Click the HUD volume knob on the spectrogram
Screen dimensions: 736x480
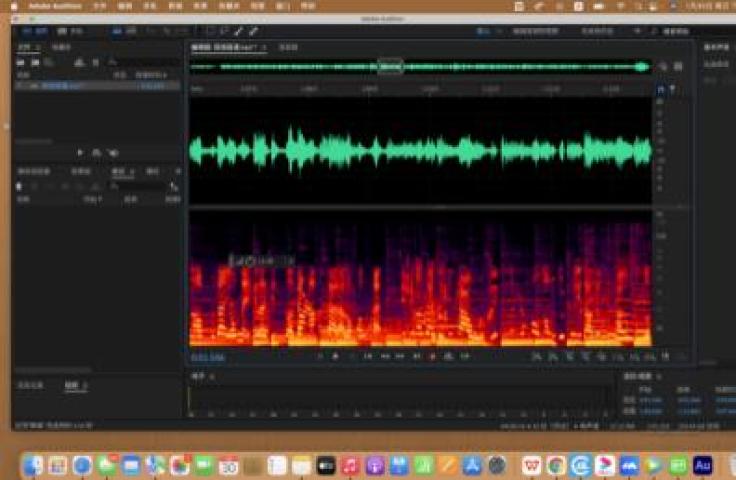241,261
